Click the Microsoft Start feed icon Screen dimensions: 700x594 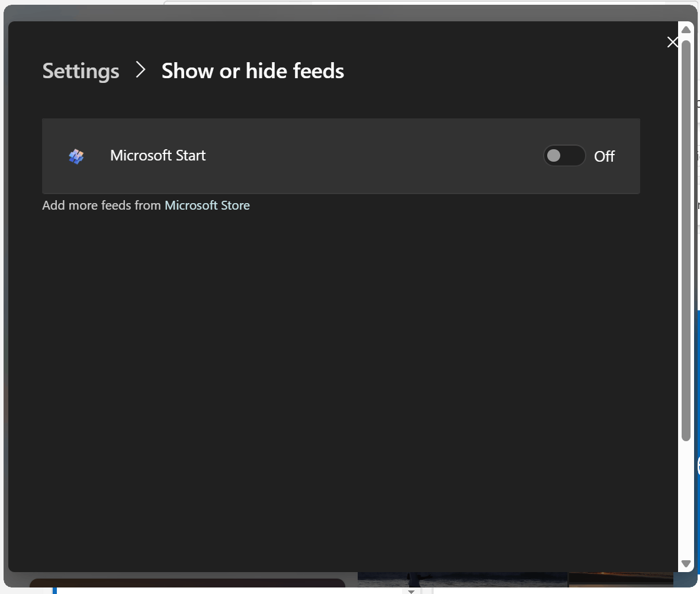coord(76,156)
